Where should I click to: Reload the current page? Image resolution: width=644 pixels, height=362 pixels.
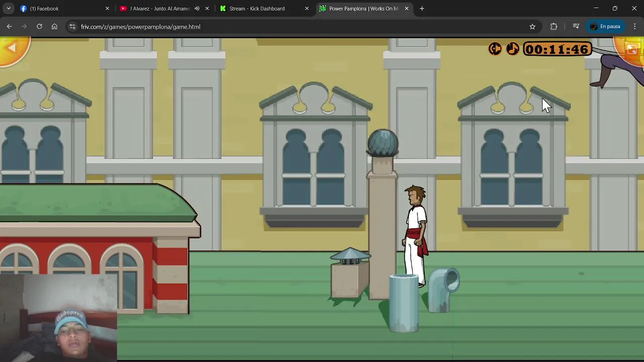pos(39,27)
